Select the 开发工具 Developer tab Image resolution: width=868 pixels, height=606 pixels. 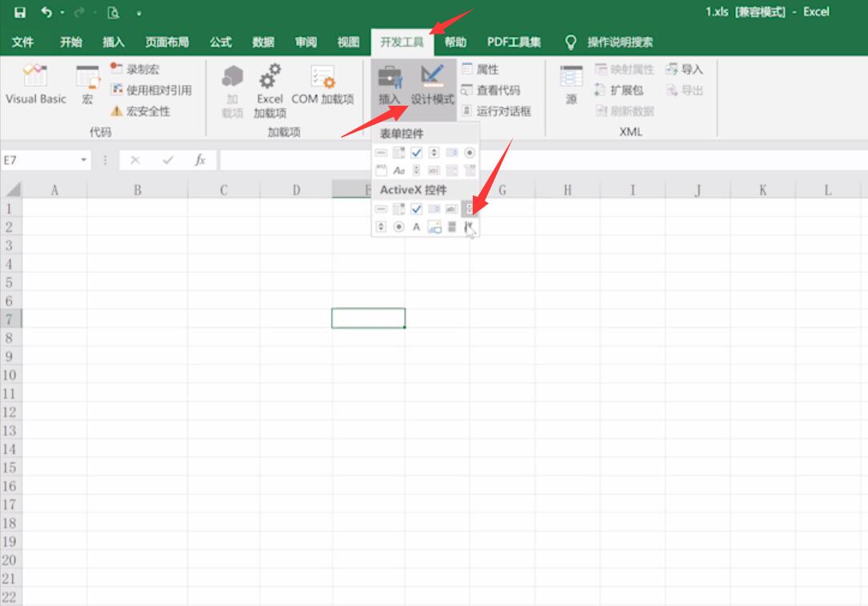tap(402, 42)
